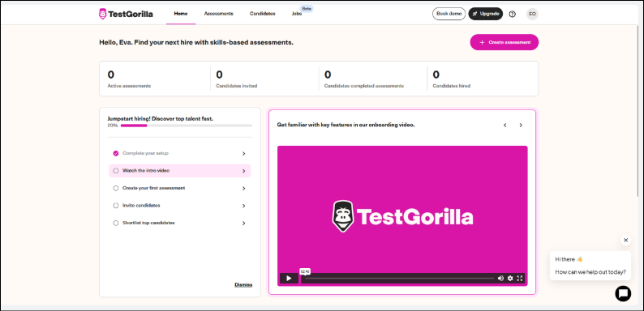Viewport: 644px width, 311px height.
Task: Switch to the Candidates tab
Action: pyautogui.click(x=263, y=14)
